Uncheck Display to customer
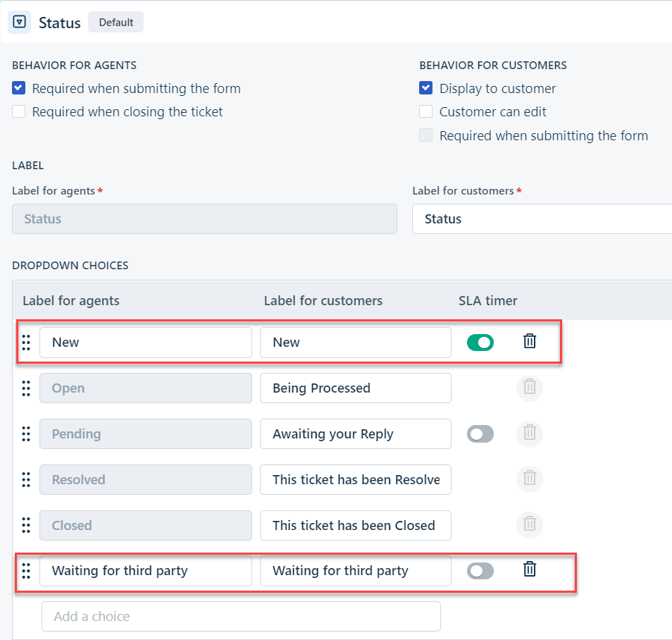 425,88
